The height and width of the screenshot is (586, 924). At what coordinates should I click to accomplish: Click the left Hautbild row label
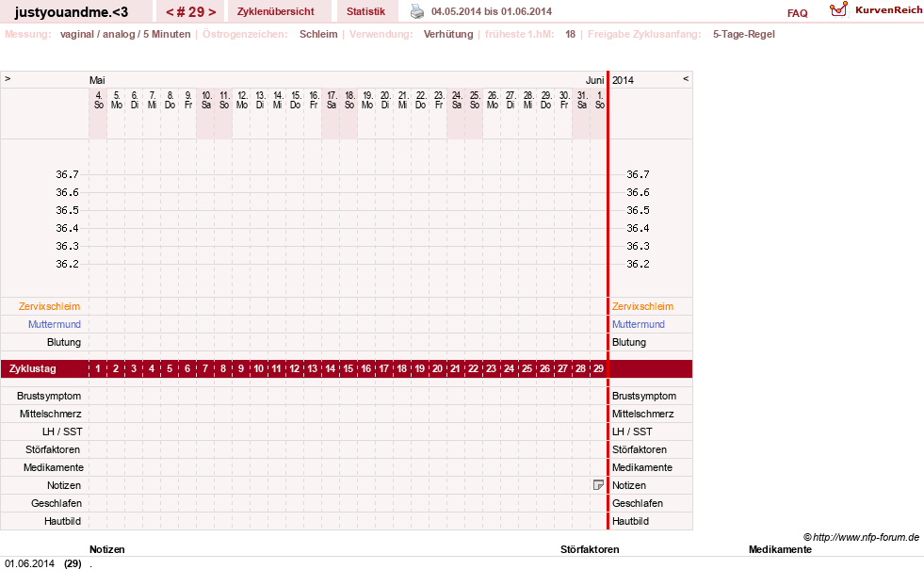coord(62,521)
